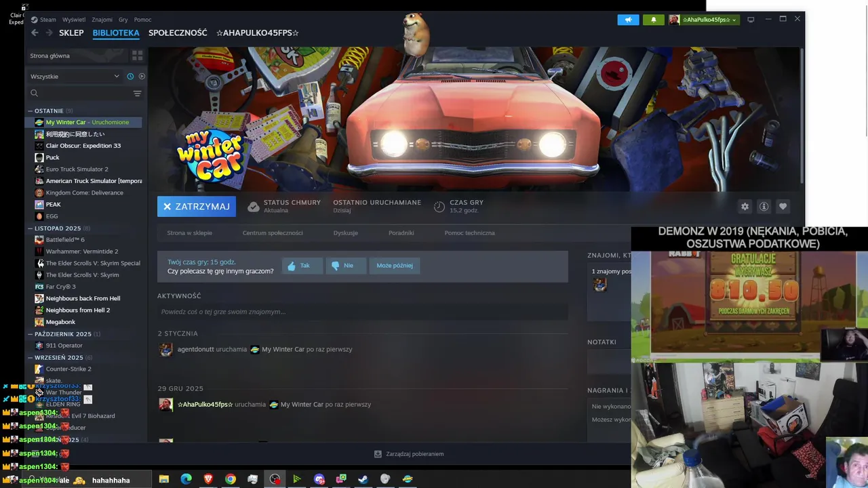868x488 pixels.
Task: Open Poradniki link
Action: tap(401, 232)
